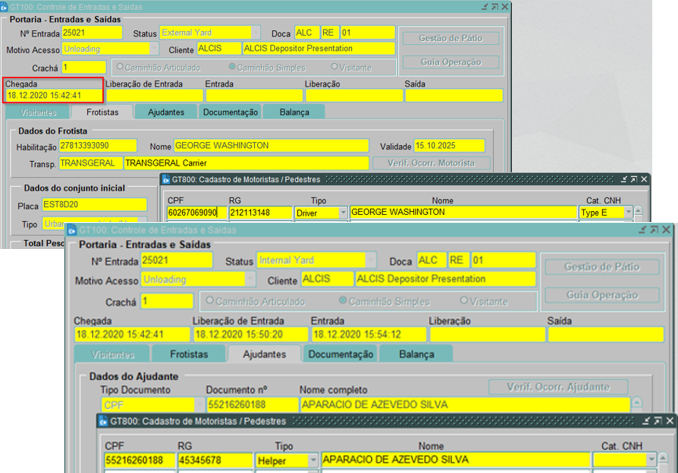Viewport: 678px width, 473px height.
Task: Click Entrada time field in lower window
Action: tap(369, 334)
